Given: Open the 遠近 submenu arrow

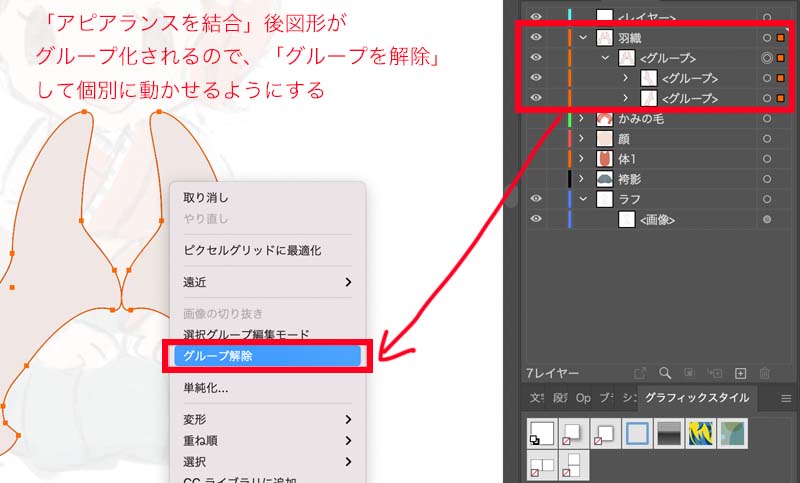Looking at the screenshot, I should (x=348, y=282).
